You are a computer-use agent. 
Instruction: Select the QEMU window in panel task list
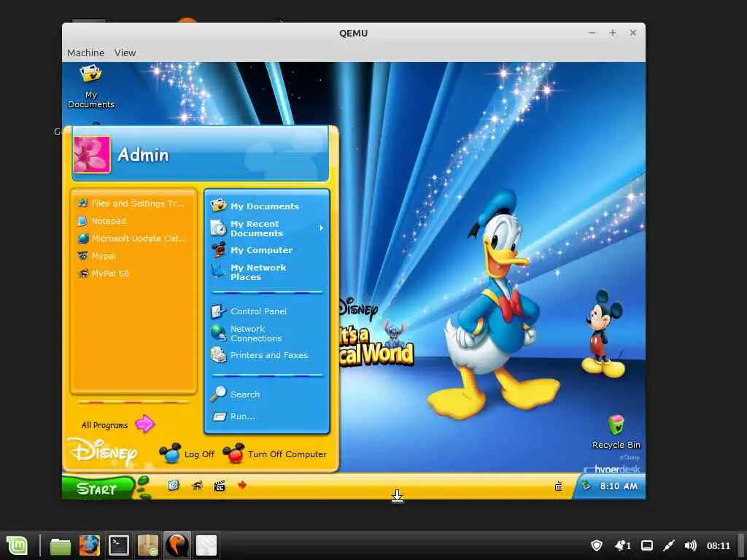pos(177,545)
